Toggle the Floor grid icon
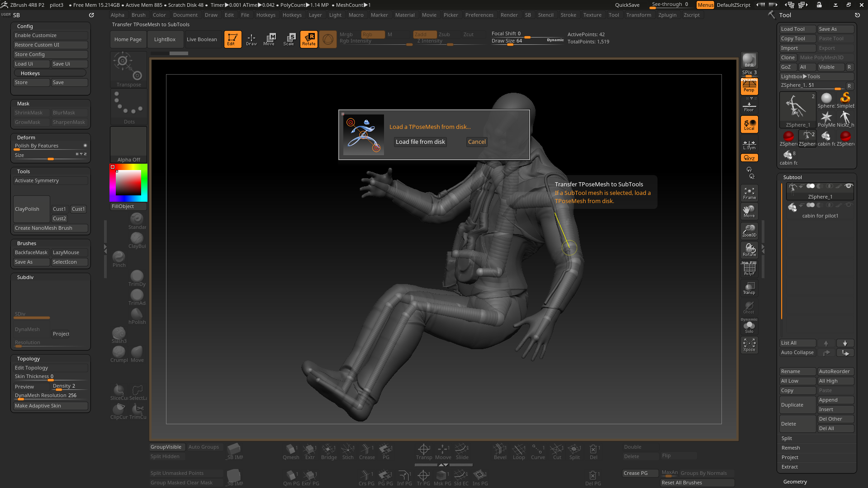The image size is (868, 488). pos(749,105)
